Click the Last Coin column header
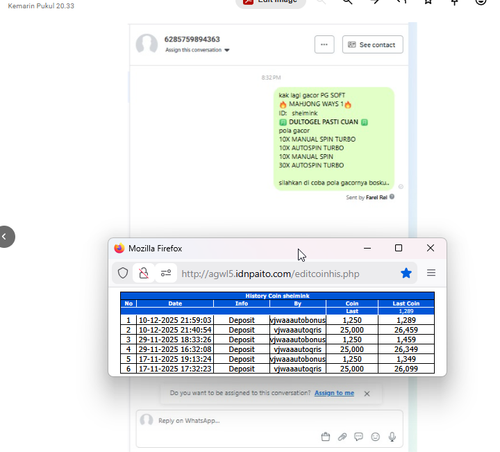The width and height of the screenshot is (500, 452). pos(406,303)
